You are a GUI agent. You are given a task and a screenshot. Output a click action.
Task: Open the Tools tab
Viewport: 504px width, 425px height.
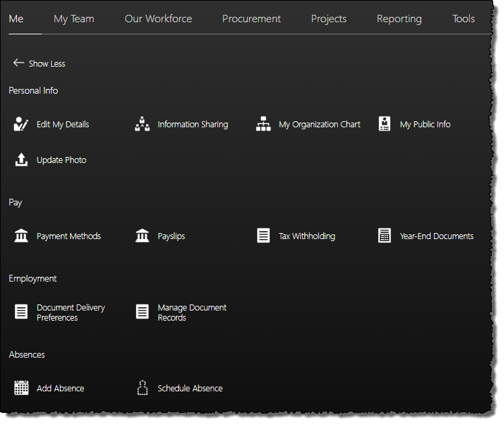pyautogui.click(x=464, y=19)
